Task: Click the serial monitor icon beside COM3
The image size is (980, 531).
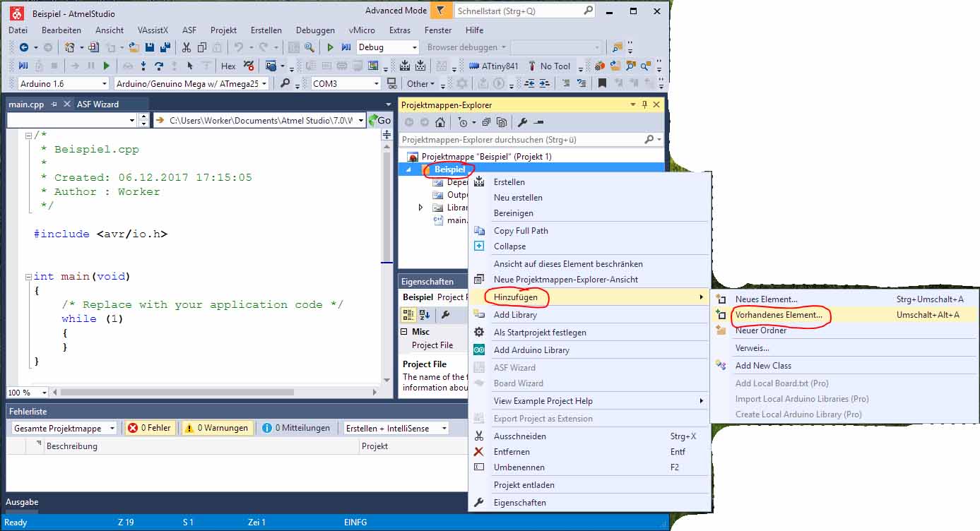Action: (x=392, y=83)
